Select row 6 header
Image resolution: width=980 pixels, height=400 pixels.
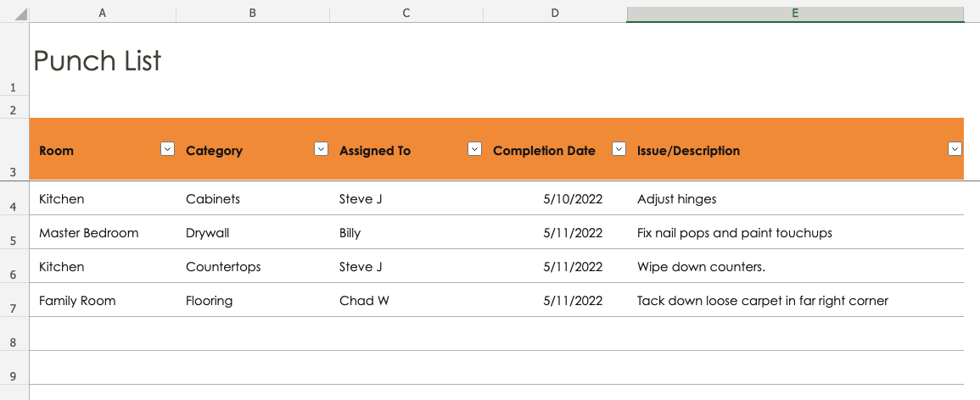(x=14, y=266)
